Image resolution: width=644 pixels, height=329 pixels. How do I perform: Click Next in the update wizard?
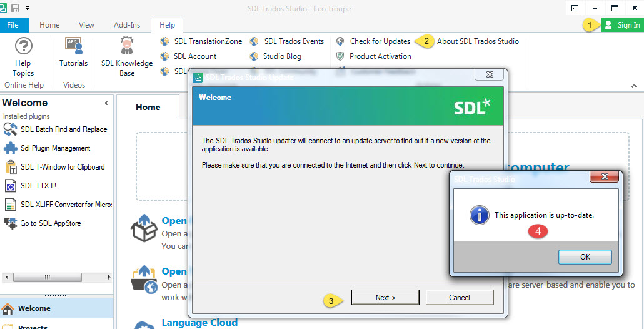click(x=385, y=298)
